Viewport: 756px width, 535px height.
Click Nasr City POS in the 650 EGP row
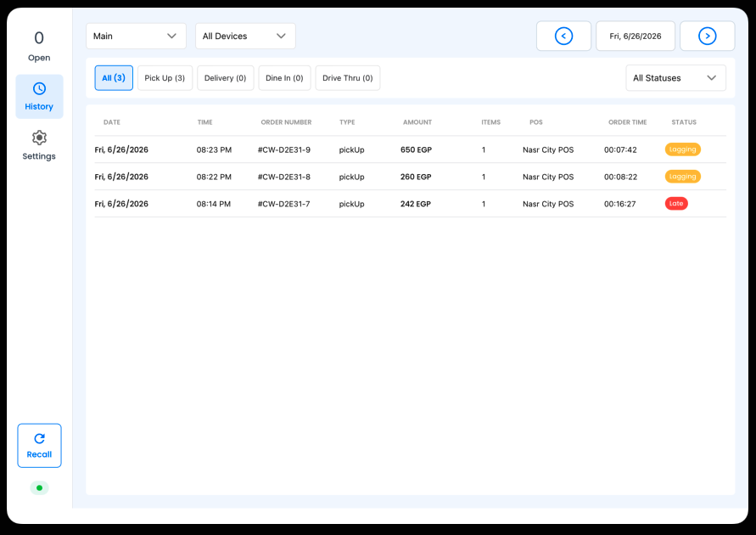[x=548, y=150]
